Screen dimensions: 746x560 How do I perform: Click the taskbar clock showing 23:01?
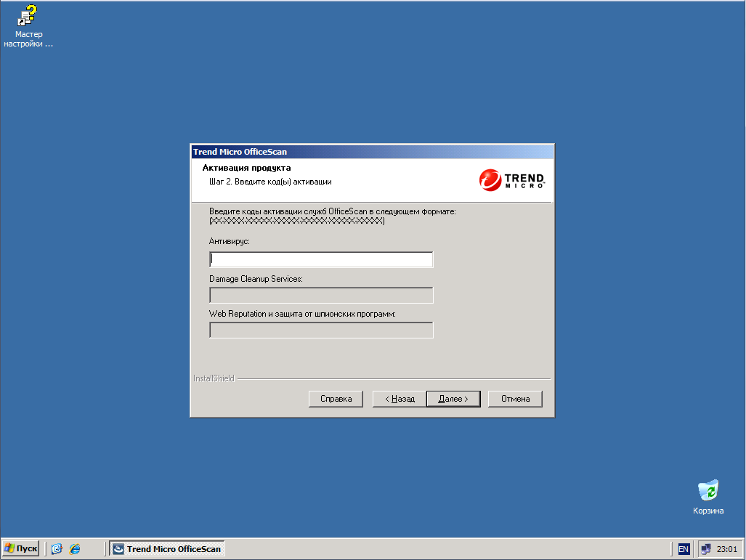point(726,549)
